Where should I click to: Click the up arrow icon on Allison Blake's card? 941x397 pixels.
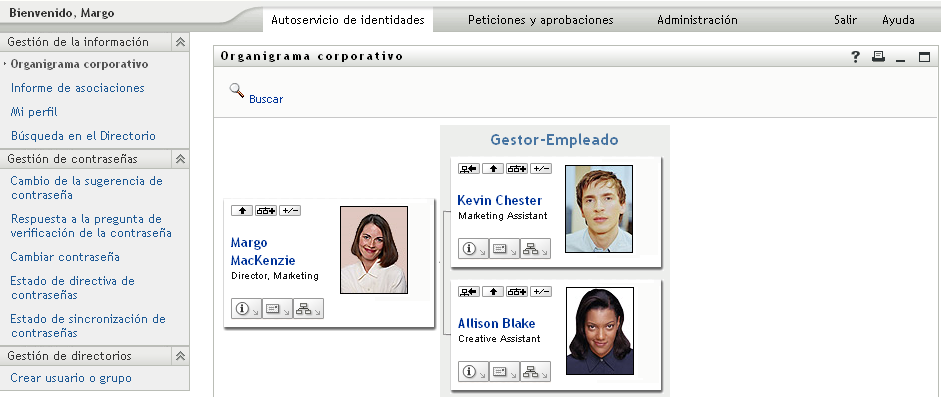pyautogui.click(x=493, y=291)
